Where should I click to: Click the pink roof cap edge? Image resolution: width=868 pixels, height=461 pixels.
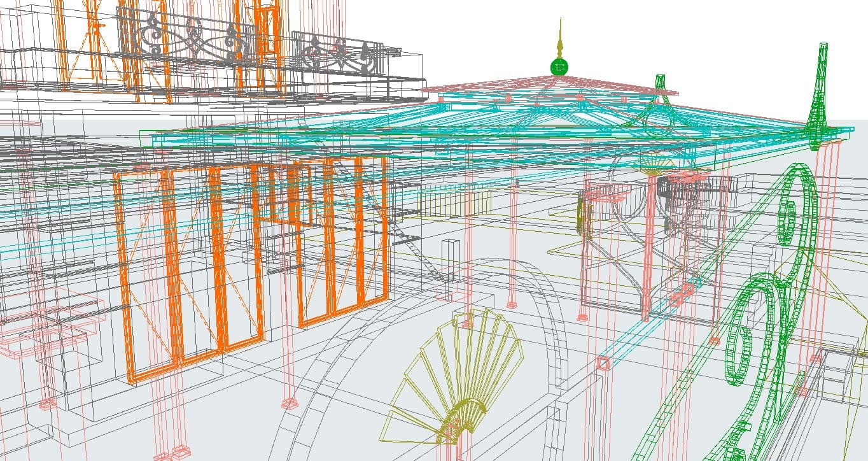tap(551, 85)
